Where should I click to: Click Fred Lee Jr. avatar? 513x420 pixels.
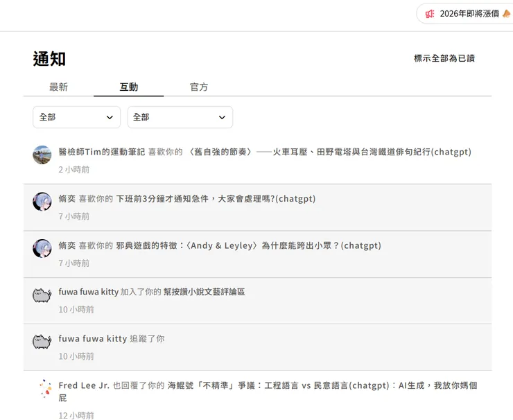[x=46, y=389]
